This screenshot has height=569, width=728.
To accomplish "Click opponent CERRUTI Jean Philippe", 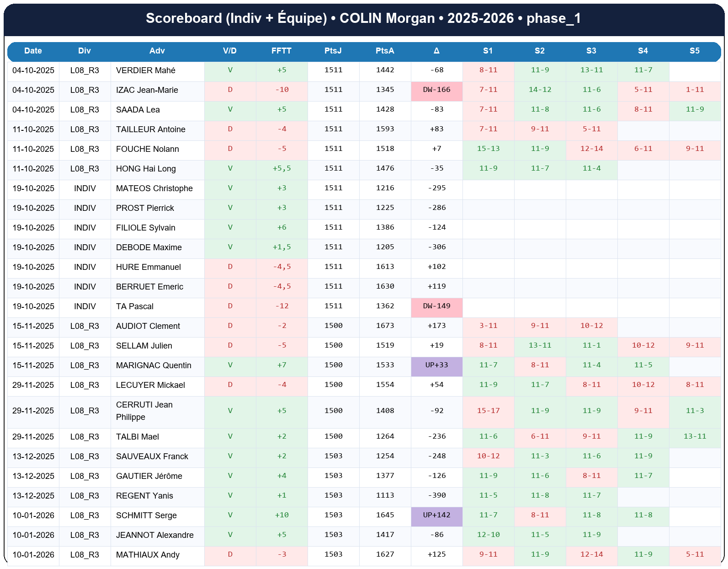I will point(144,411).
